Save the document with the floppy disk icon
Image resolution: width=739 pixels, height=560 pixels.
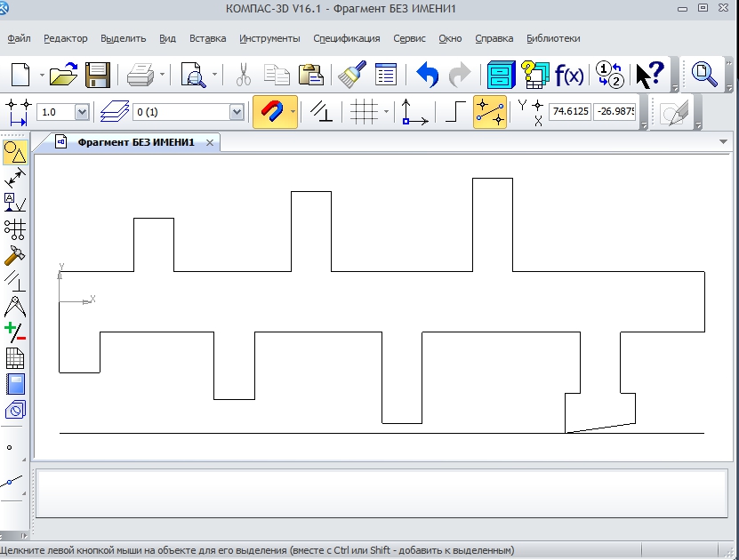coord(98,75)
